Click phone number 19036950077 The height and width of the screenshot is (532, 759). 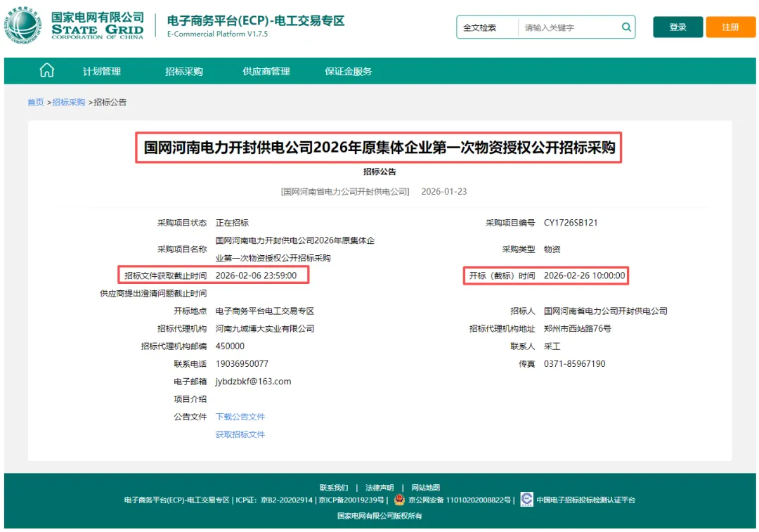[242, 363]
